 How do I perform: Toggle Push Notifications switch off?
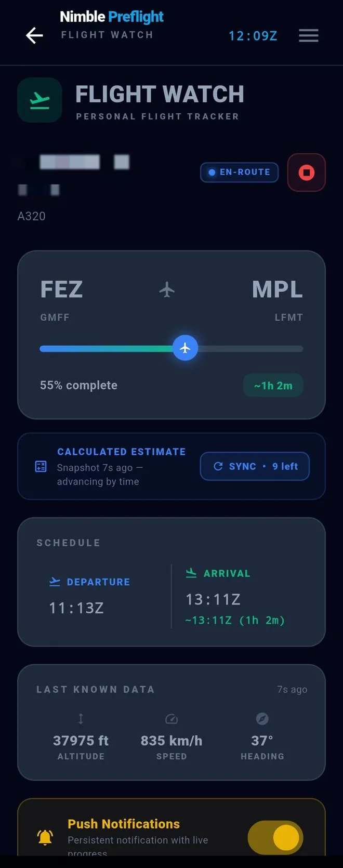pyautogui.click(x=275, y=838)
